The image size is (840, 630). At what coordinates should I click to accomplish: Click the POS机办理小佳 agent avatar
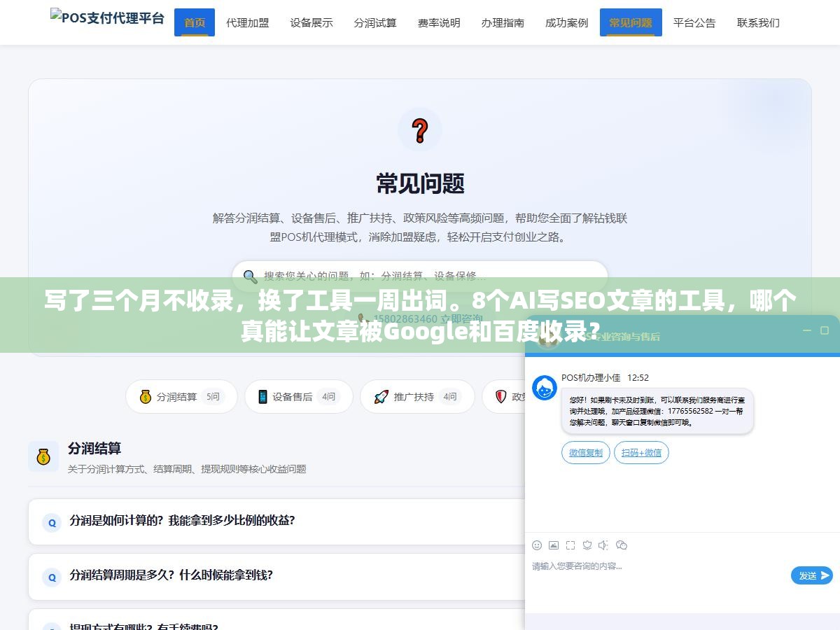coord(545,388)
